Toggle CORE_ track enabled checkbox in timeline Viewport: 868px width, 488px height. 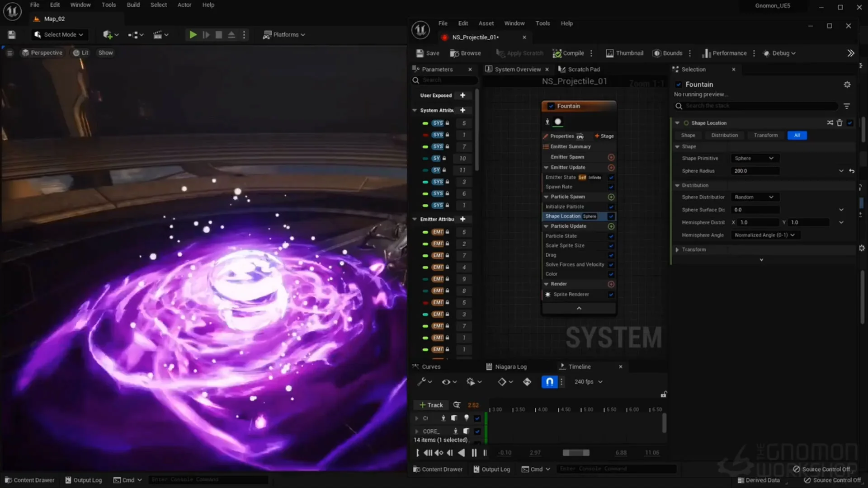[x=477, y=432]
